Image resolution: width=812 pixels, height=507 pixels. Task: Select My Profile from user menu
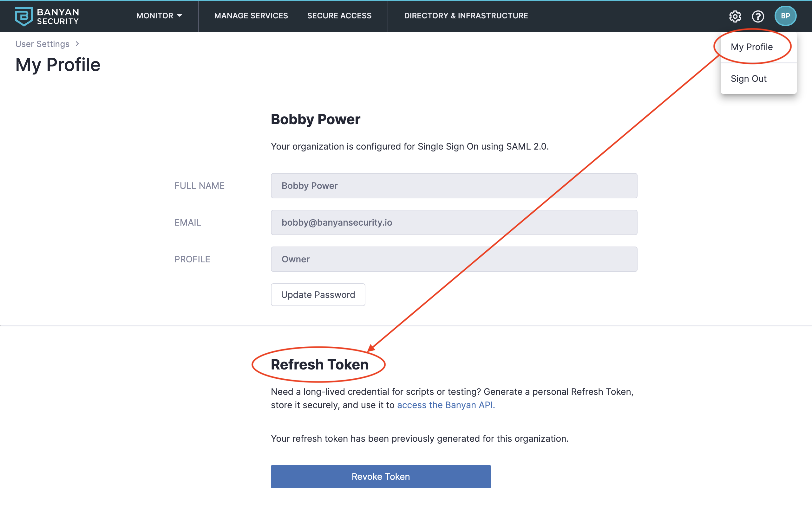click(x=752, y=47)
